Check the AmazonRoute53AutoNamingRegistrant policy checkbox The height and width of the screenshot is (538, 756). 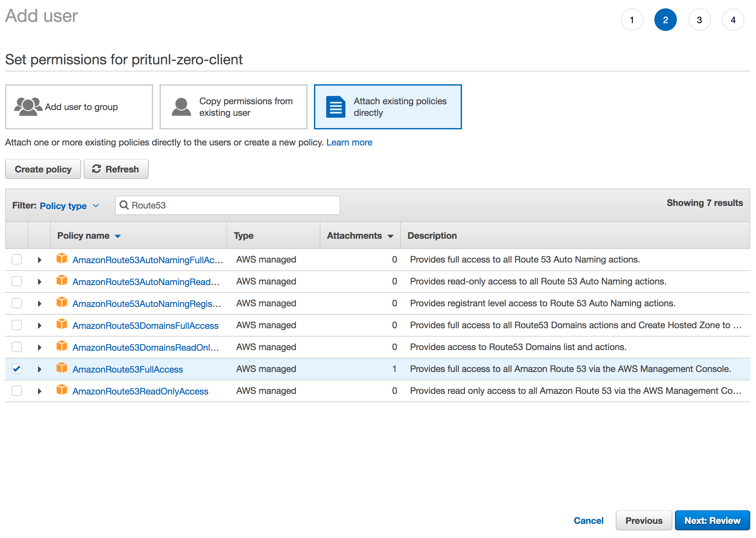16,303
